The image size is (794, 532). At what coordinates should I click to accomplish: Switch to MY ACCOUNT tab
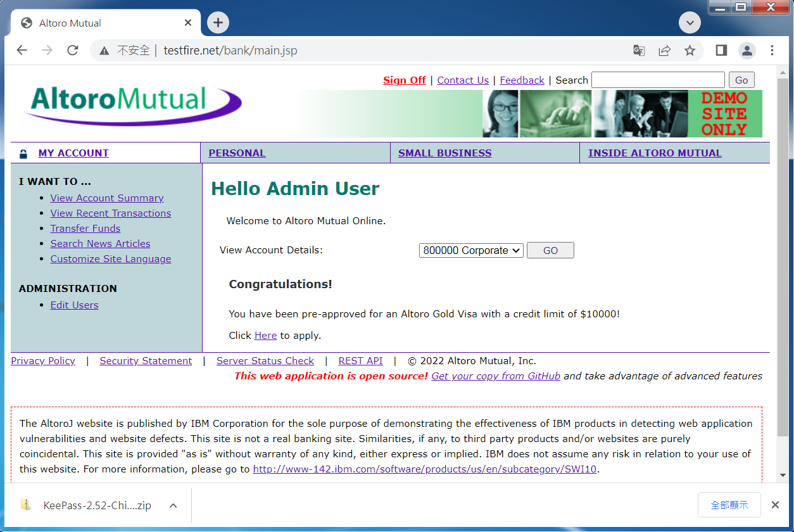73,153
